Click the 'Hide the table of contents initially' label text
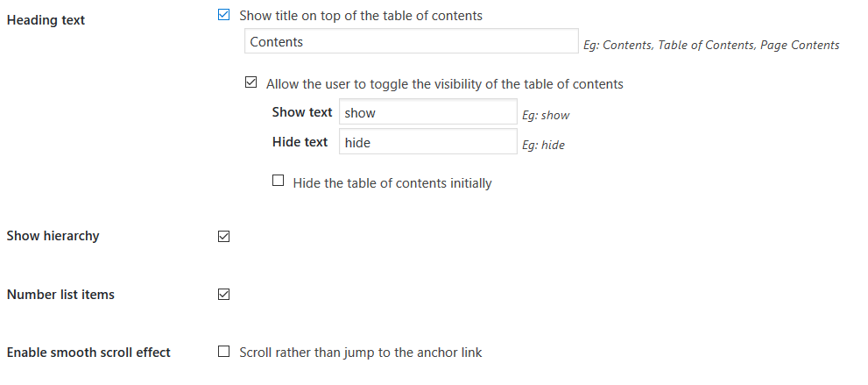This screenshot has height=385, width=868. 392,183
